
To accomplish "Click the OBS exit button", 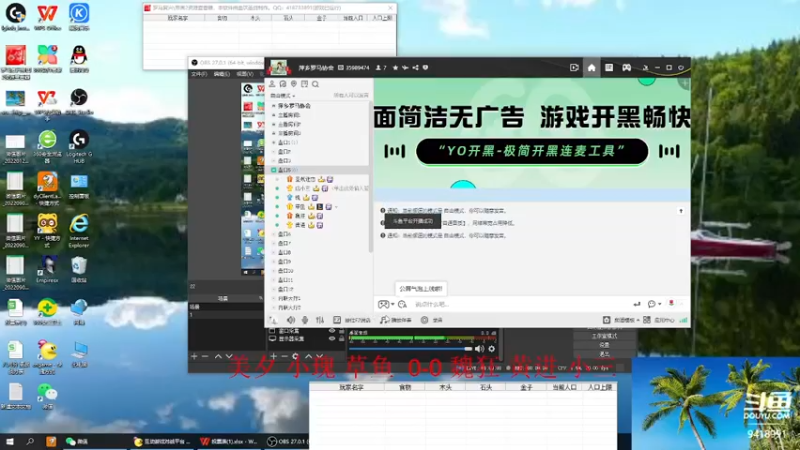I will pos(605,354).
